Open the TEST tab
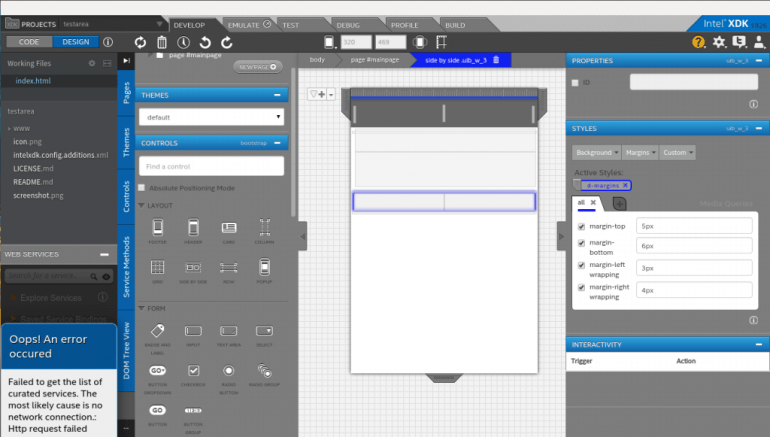The width and height of the screenshot is (770, 437). (291, 25)
